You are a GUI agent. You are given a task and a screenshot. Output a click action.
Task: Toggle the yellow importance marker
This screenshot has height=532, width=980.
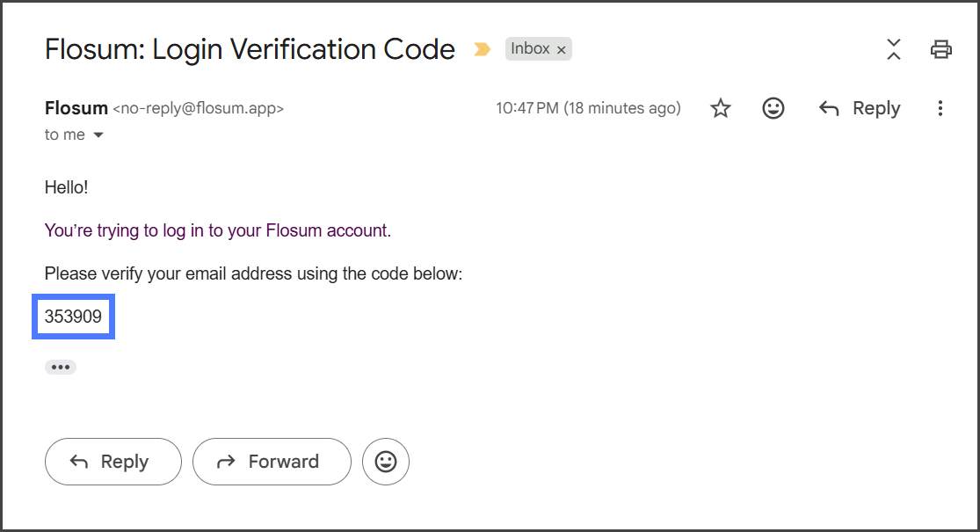[x=482, y=49]
